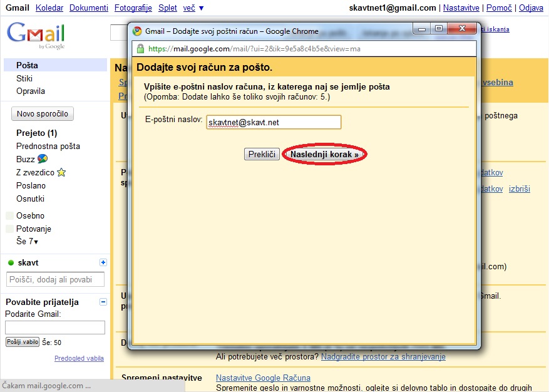The width and height of the screenshot is (549, 392).
Task: Open Stiki in the left sidebar
Action: (x=24, y=78)
